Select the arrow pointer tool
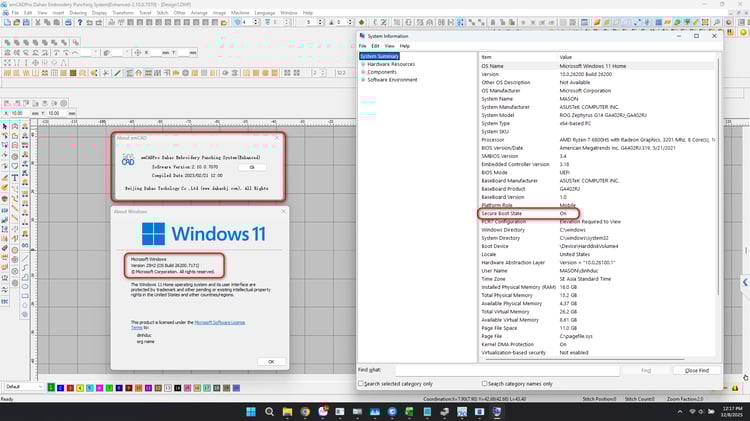Image resolution: width=750 pixels, height=421 pixels. (x=5, y=126)
